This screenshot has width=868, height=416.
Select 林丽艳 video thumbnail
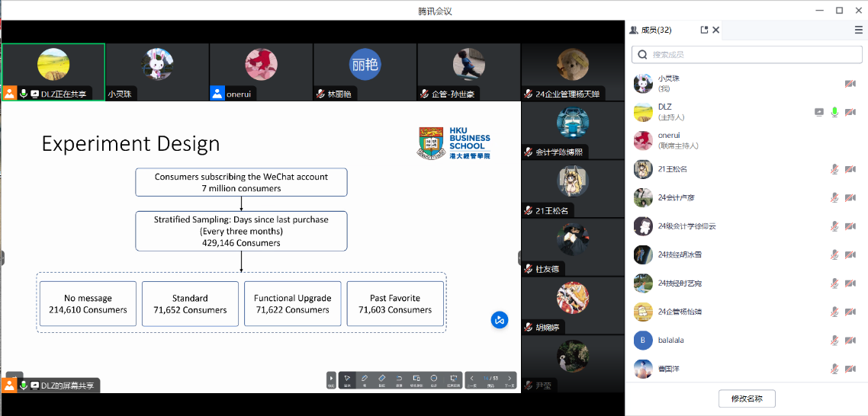pyautogui.click(x=365, y=72)
